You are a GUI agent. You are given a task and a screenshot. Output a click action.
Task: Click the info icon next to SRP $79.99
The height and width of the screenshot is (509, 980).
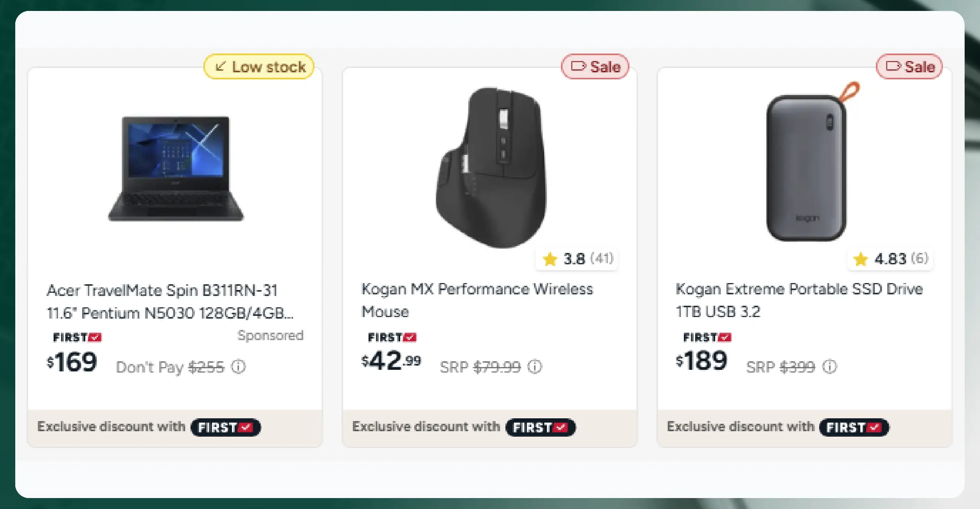pyautogui.click(x=535, y=367)
